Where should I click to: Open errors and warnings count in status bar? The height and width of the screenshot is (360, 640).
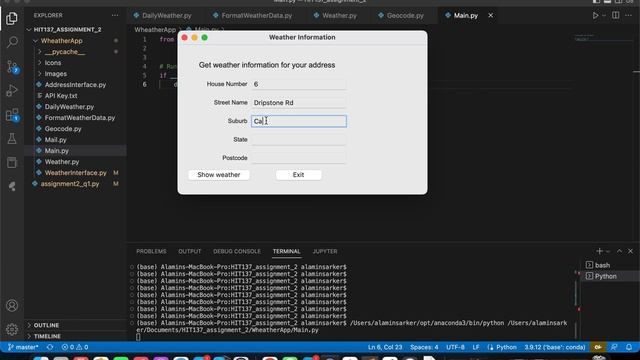tap(75, 347)
